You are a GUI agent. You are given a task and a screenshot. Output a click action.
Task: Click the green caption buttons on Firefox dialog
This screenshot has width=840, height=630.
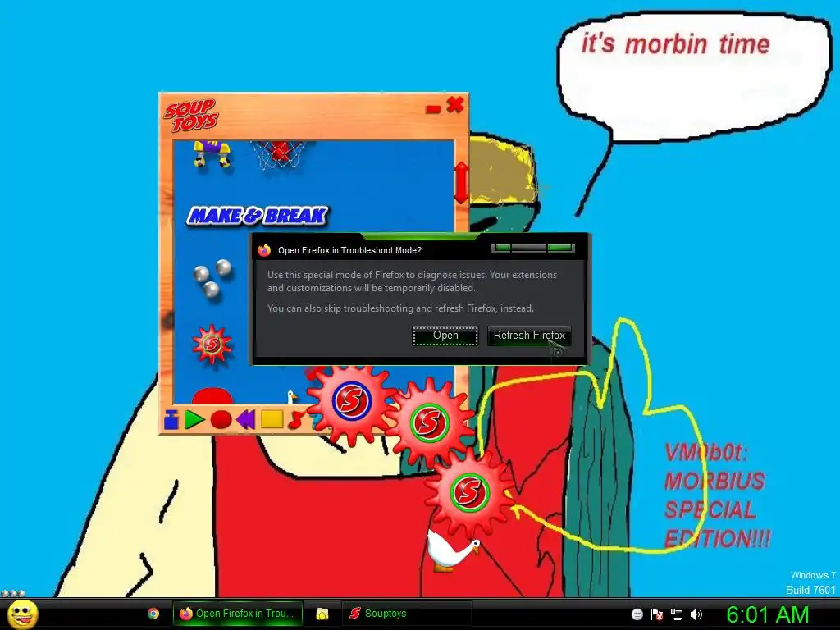[533, 249]
